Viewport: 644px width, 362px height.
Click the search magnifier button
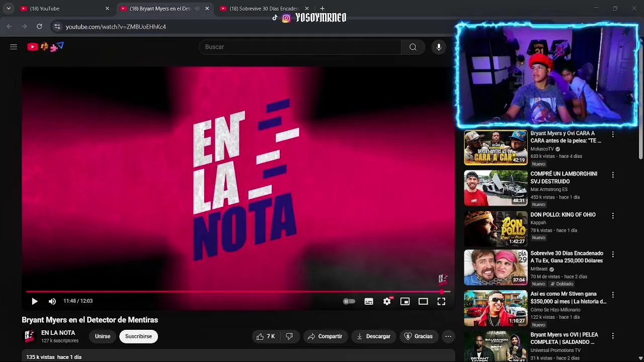tap(413, 47)
